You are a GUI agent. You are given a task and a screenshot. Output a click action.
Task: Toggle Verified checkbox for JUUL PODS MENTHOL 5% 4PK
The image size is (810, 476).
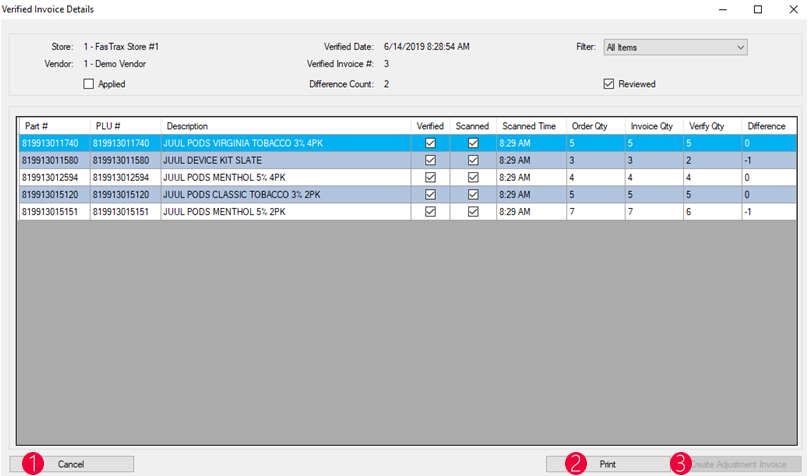coord(430,177)
